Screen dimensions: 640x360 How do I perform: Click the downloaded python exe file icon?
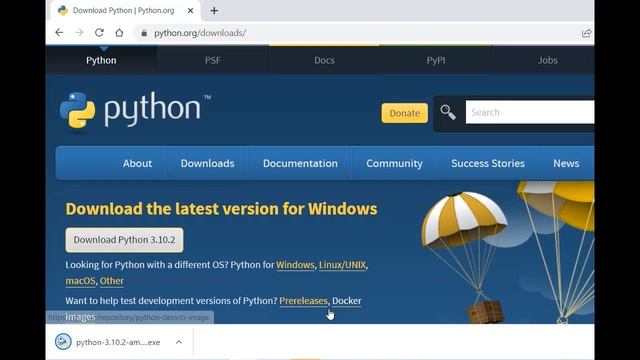coord(63,342)
